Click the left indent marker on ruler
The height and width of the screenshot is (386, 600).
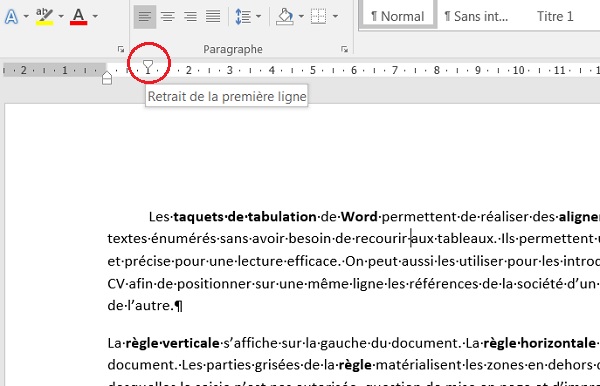click(x=107, y=81)
